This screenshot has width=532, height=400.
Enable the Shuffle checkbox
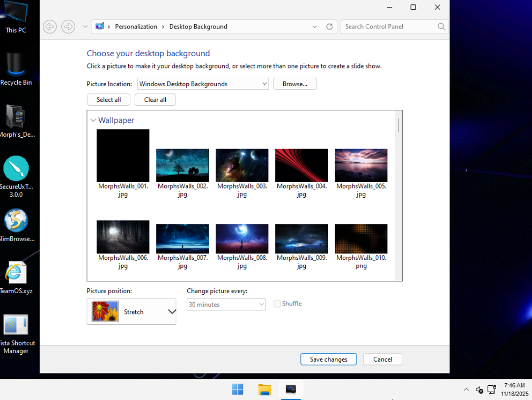tap(277, 304)
